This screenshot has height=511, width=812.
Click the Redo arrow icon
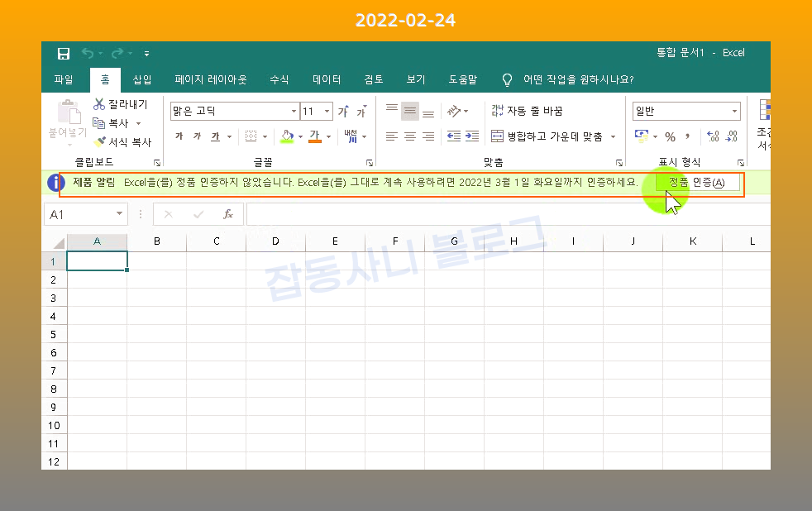(x=117, y=53)
